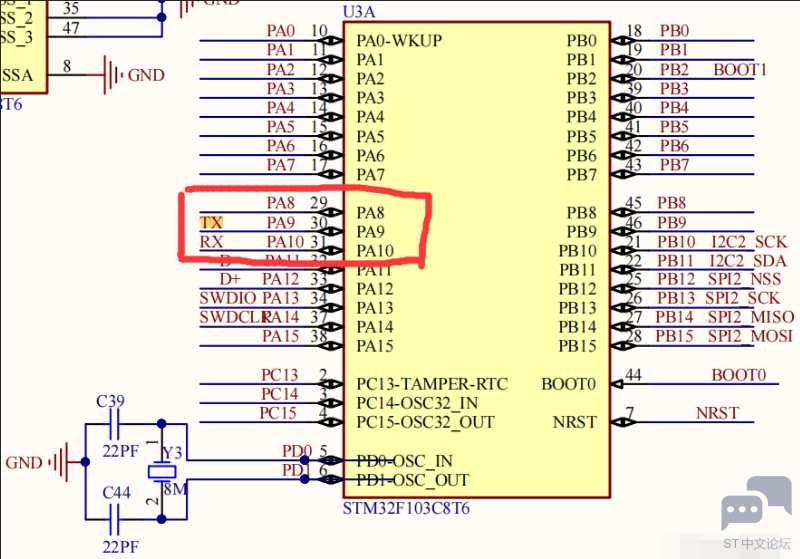Click pin number 10 beside PA0
800x559 pixels.
(319, 31)
